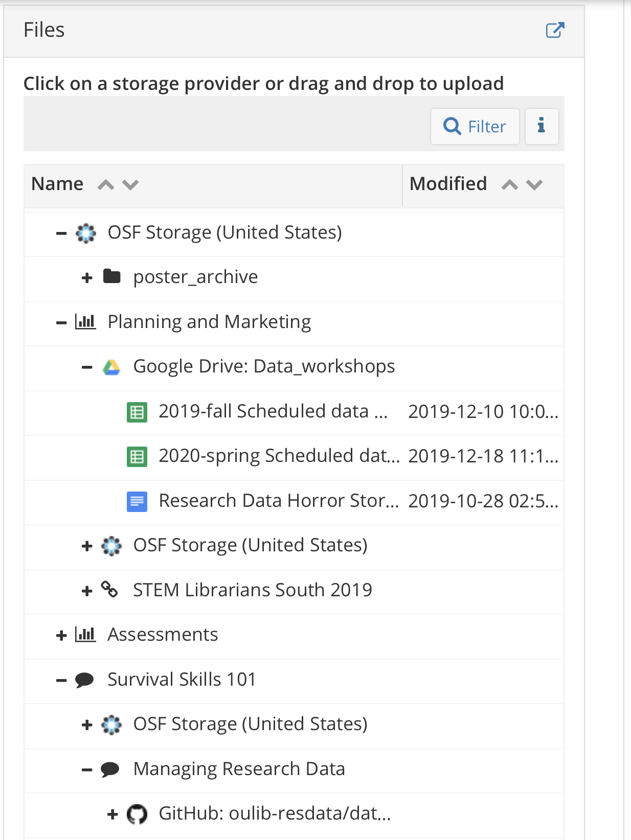Expand the Assessments component
The image size is (631, 840).
coord(61,636)
